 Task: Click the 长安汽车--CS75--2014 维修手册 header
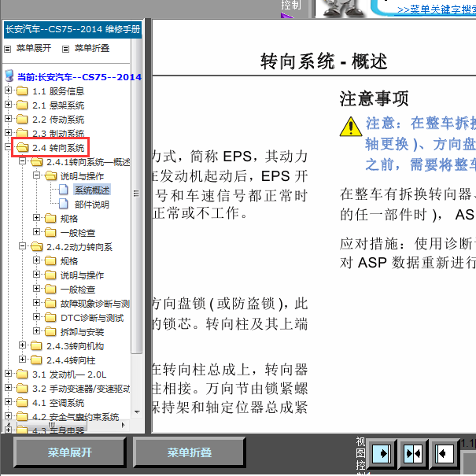coord(72,29)
